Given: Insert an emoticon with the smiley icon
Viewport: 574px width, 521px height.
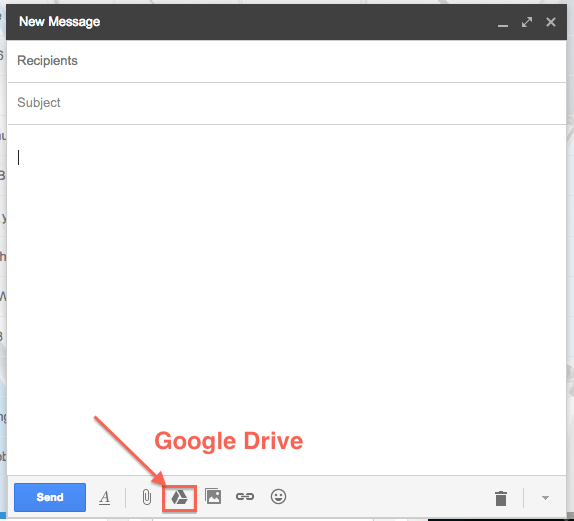Looking at the screenshot, I should (278, 496).
